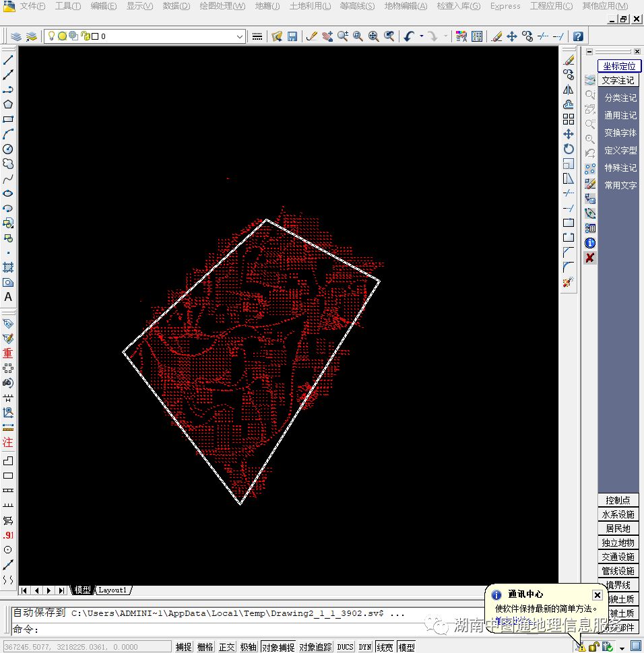Screen dimensions: 644x653
Task: Click the red X delete icon
Action: pos(590,258)
